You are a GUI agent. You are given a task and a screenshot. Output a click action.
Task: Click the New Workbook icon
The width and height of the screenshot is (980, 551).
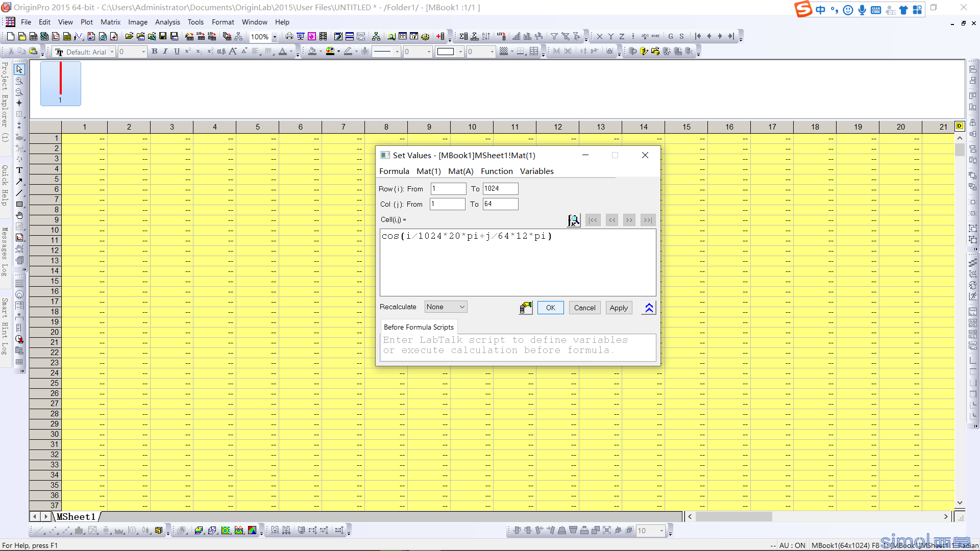tap(33, 36)
